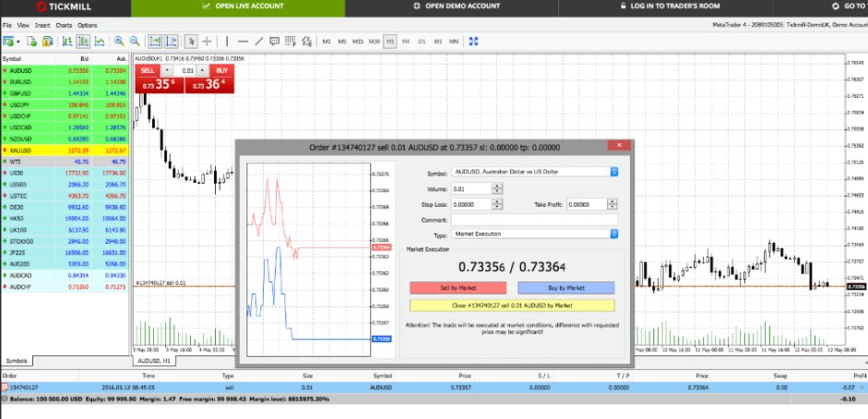
Task: Open the Charts menu
Action: tap(64, 25)
